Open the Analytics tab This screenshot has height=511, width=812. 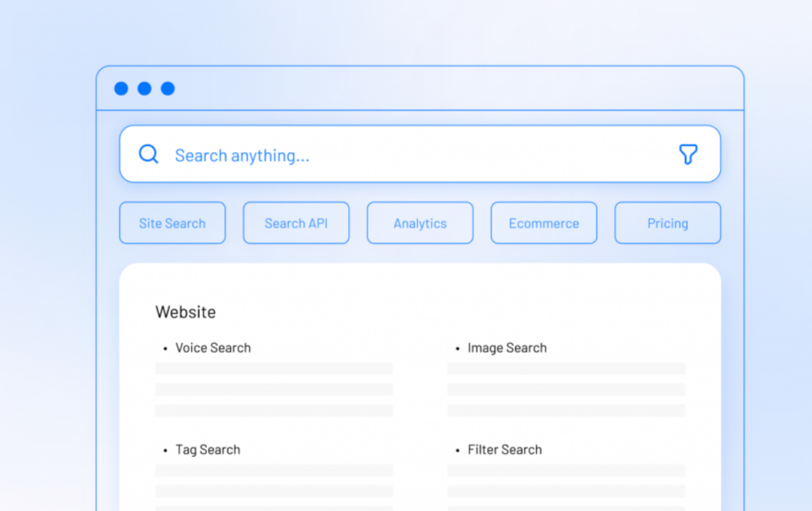pyautogui.click(x=419, y=223)
